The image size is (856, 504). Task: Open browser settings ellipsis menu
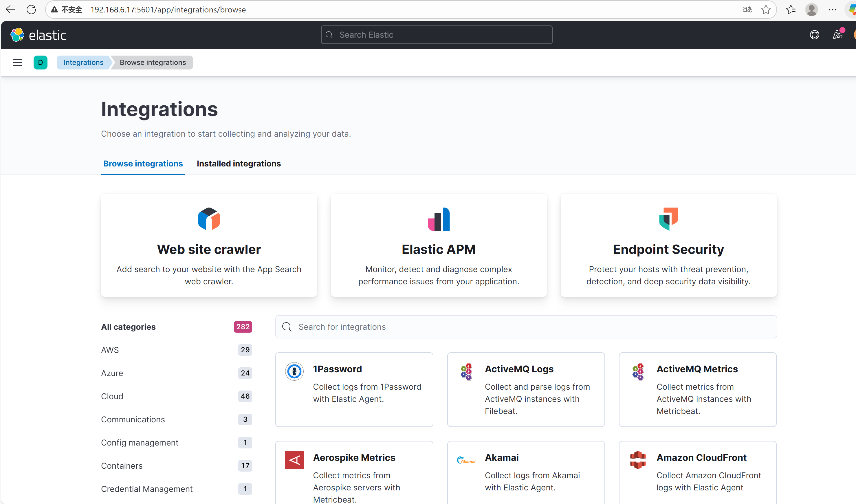click(832, 10)
